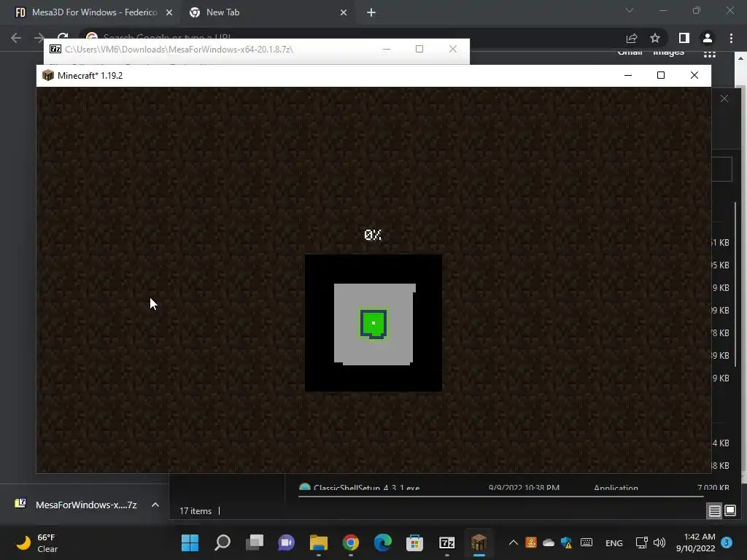Close the Minecraft 1.19.2 window

coord(694,75)
